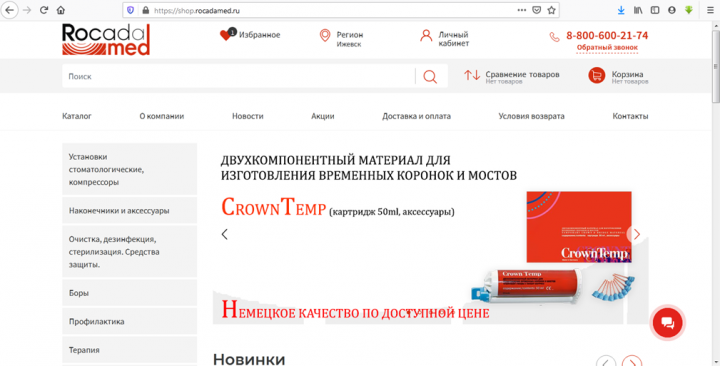Open Сравнение товаров link
The image size is (720, 366).
click(522, 74)
